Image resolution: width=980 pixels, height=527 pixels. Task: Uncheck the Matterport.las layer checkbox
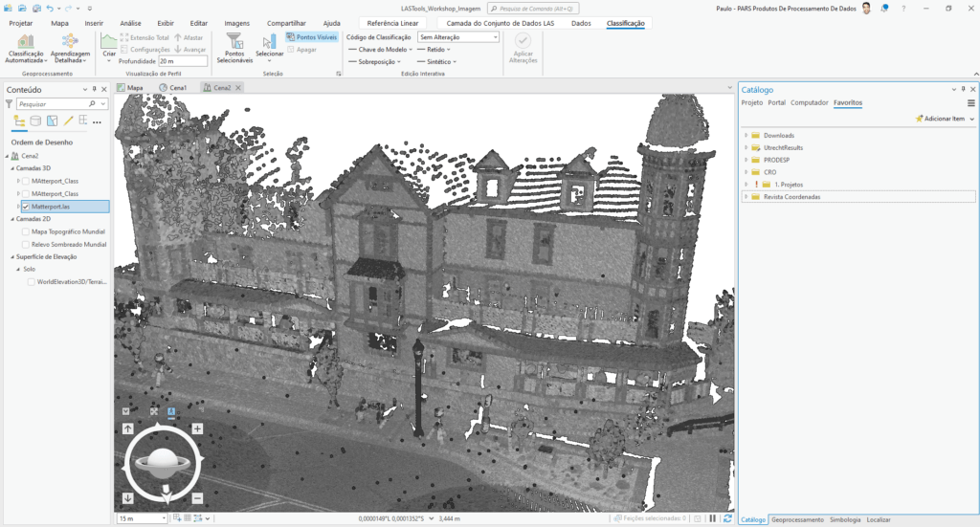(x=26, y=206)
